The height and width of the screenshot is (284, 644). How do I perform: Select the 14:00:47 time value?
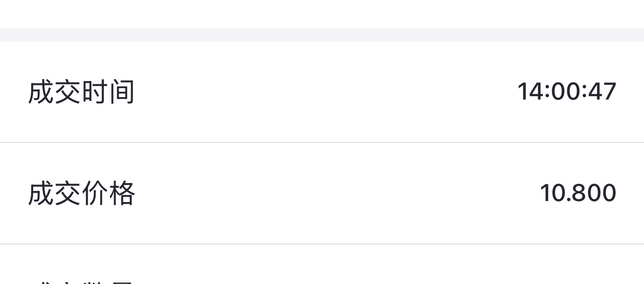click(x=566, y=92)
